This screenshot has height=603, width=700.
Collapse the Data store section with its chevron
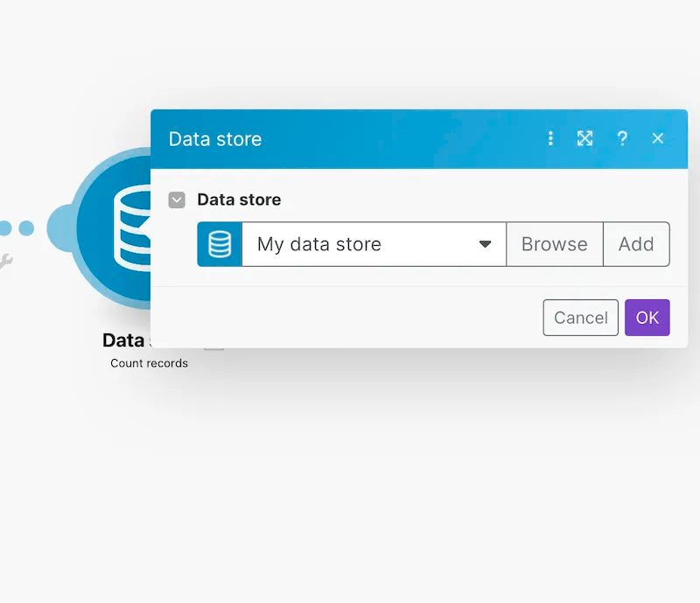pos(176,200)
